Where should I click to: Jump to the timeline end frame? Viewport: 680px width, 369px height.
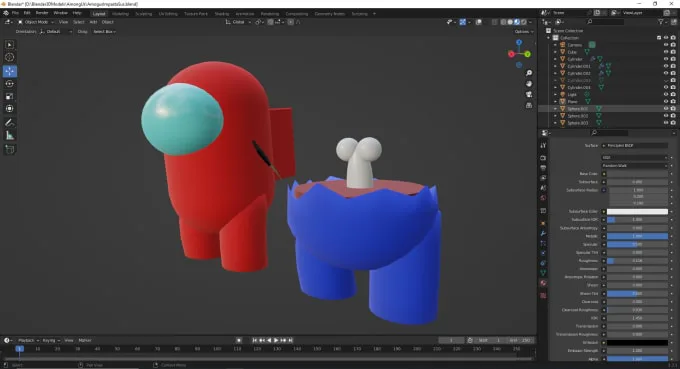[291, 340]
